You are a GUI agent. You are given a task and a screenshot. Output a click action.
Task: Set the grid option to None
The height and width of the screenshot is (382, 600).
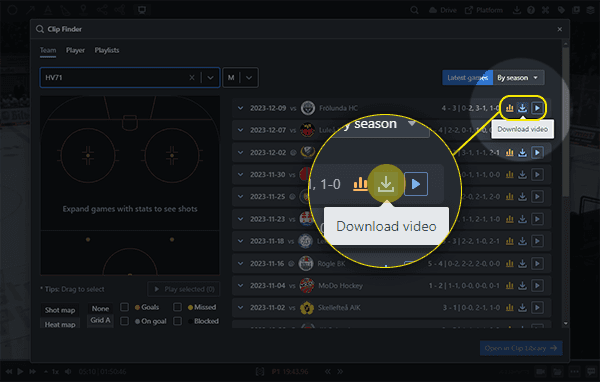pyautogui.click(x=100, y=308)
